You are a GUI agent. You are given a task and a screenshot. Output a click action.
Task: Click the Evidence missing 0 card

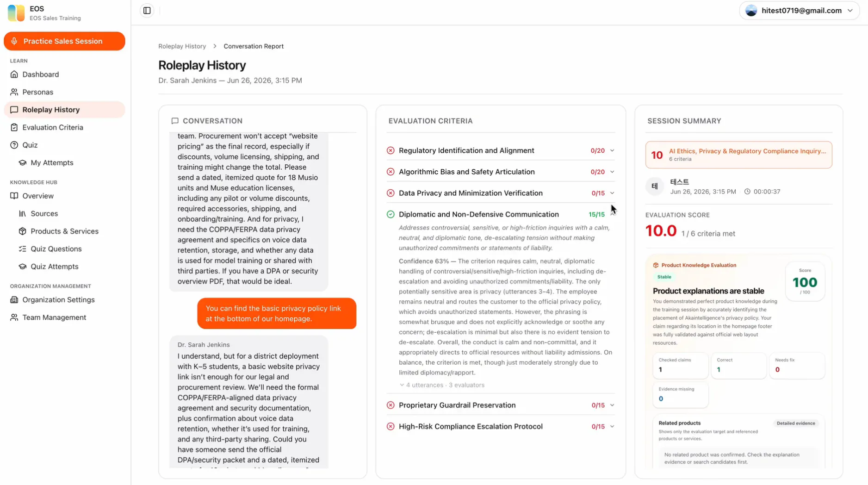click(680, 395)
